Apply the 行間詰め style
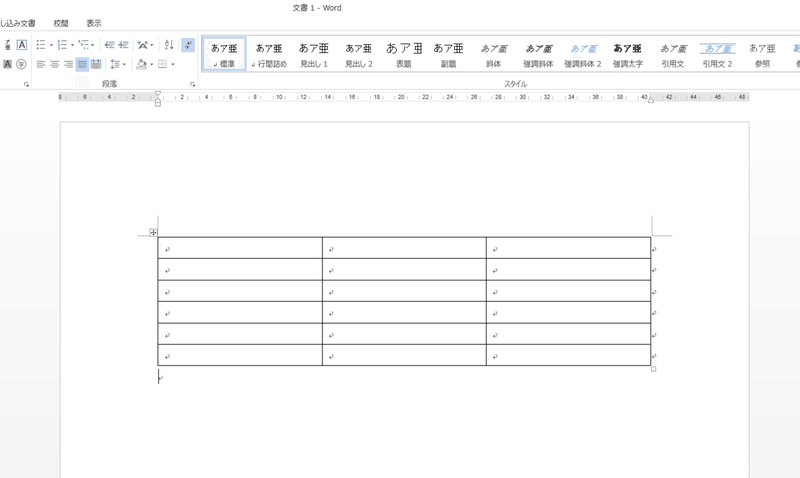 point(269,54)
